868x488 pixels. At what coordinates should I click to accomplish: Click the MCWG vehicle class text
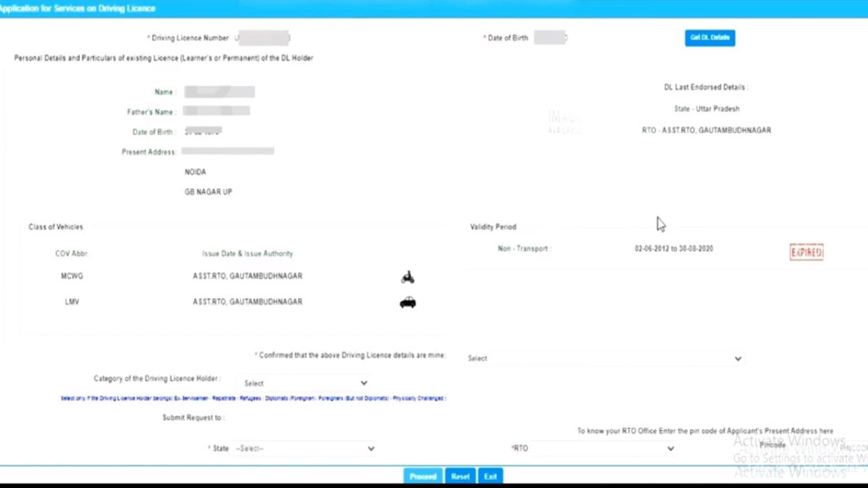click(72, 276)
